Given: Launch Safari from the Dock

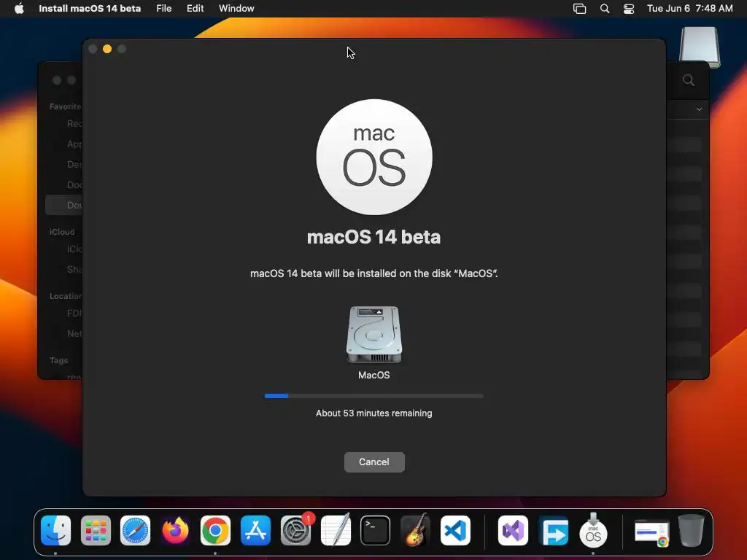Looking at the screenshot, I should pyautogui.click(x=135, y=530).
